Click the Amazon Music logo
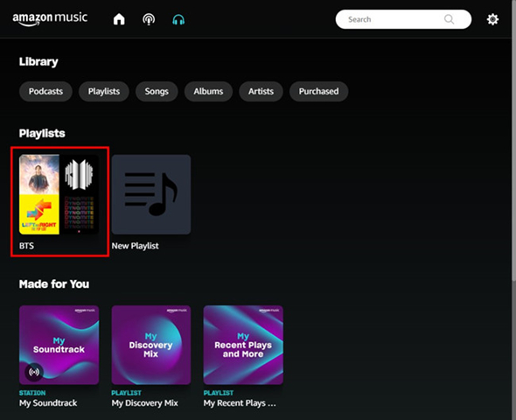 (x=50, y=18)
